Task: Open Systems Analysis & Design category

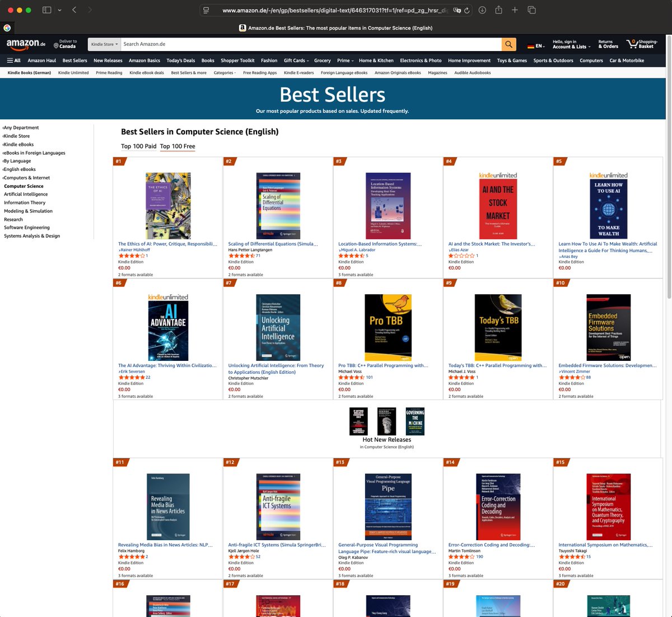Action: (x=32, y=236)
